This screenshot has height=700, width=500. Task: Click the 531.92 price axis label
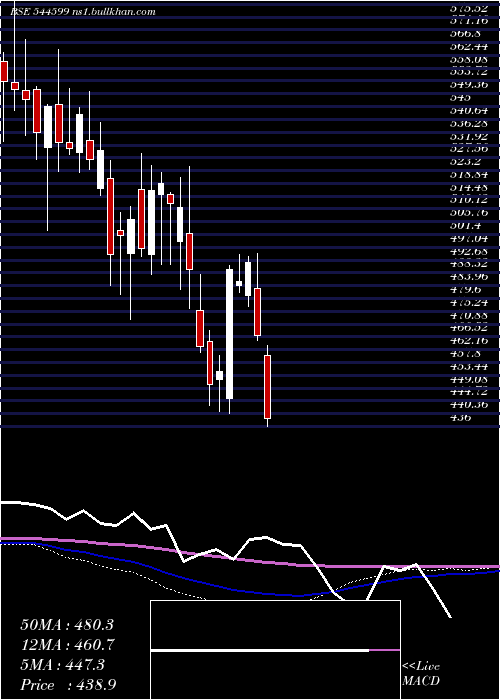(467, 136)
